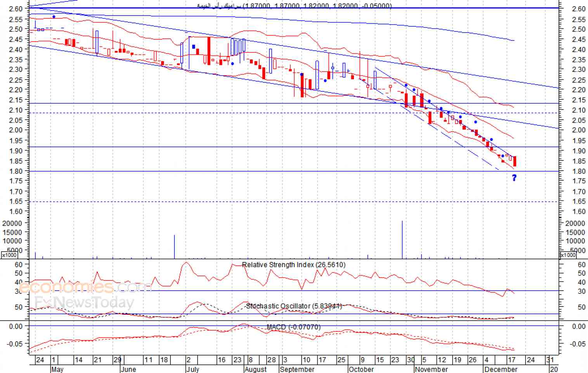Click the date label 30 before November
The width and height of the screenshot is (588, 373).
pyautogui.click(x=411, y=360)
